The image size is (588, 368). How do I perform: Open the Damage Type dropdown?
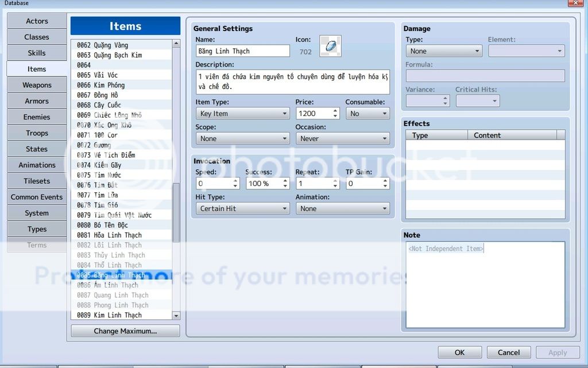click(443, 51)
